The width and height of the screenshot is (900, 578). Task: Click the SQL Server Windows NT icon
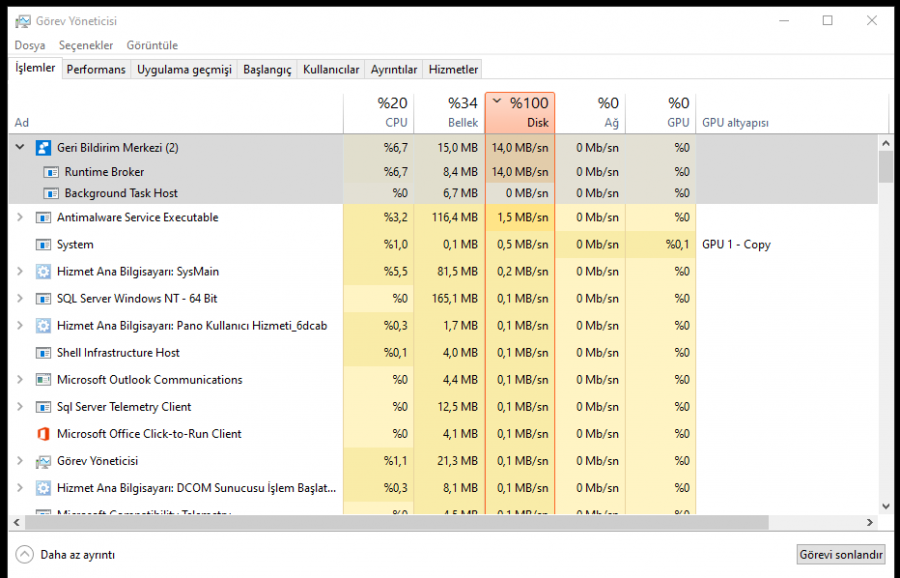(x=43, y=299)
